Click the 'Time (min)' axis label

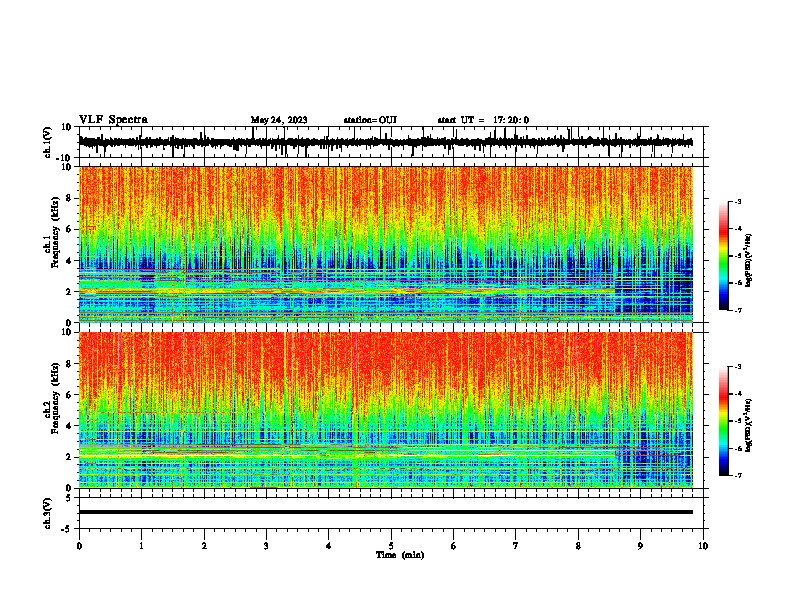[400, 555]
